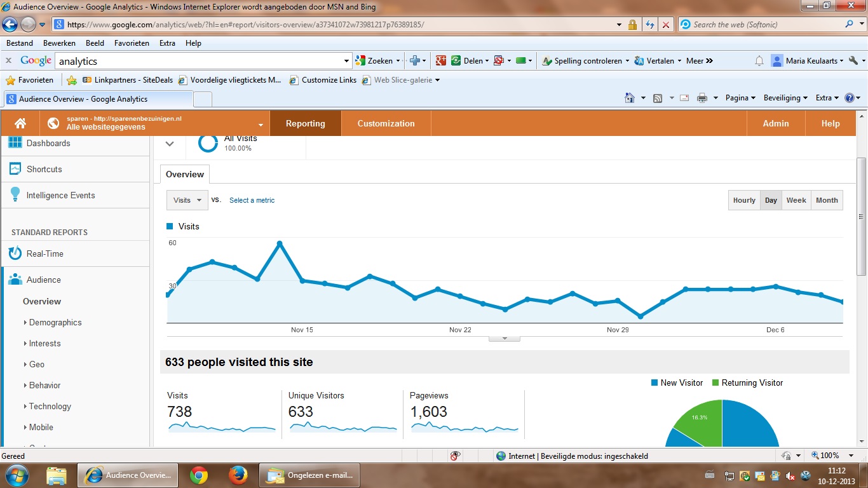Screen dimensions: 868x488
Task: Click the read mail envelope icon
Action: coord(684,98)
